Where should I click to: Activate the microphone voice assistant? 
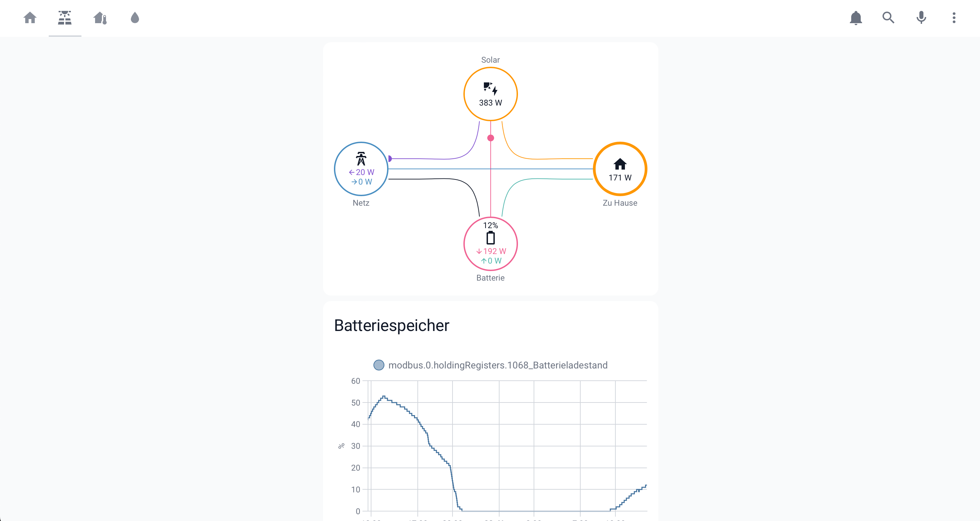point(921,18)
